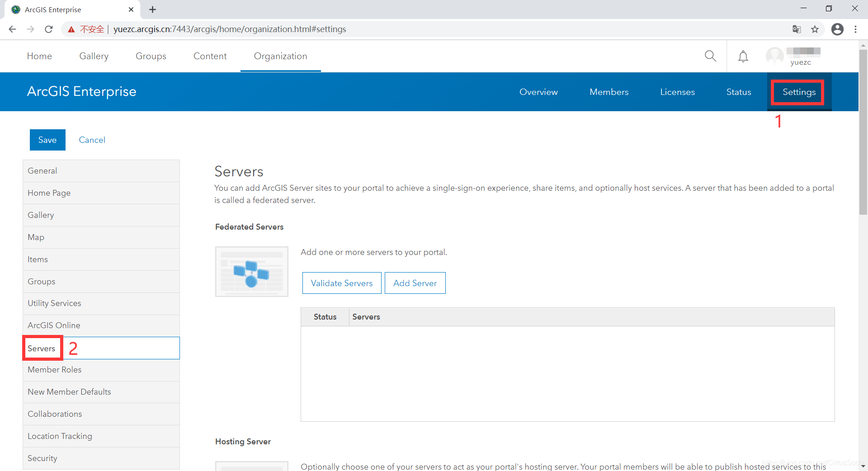Switch to the Overview organization tab
Screen dimensions: 868x471
tap(538, 92)
